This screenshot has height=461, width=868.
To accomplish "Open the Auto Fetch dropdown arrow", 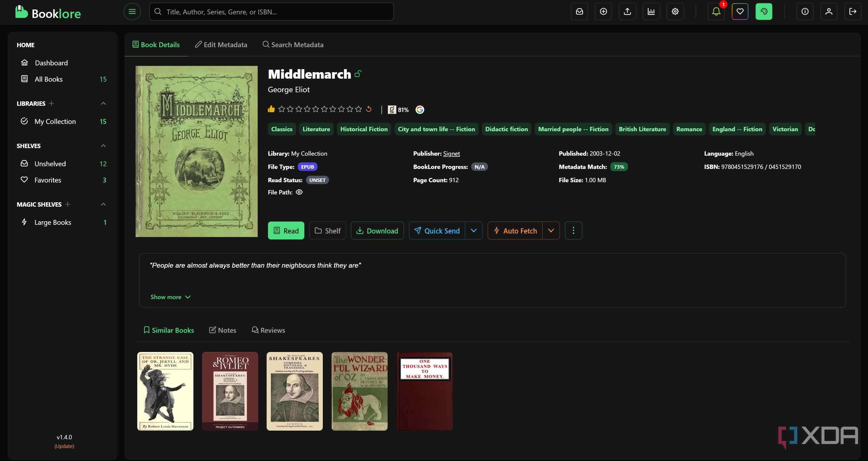I will point(551,230).
